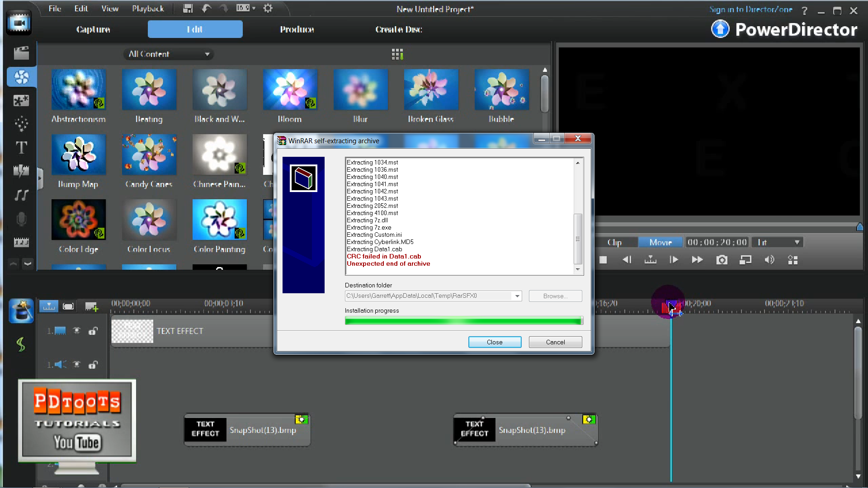Open the Audio Mixing Room music icon
Image resolution: width=868 pixels, height=488 pixels.
21,195
